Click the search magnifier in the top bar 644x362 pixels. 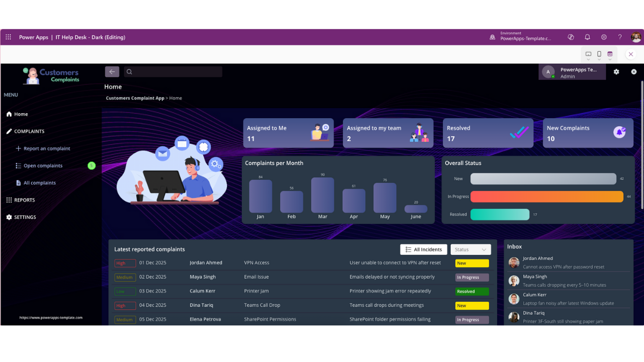[129, 71]
